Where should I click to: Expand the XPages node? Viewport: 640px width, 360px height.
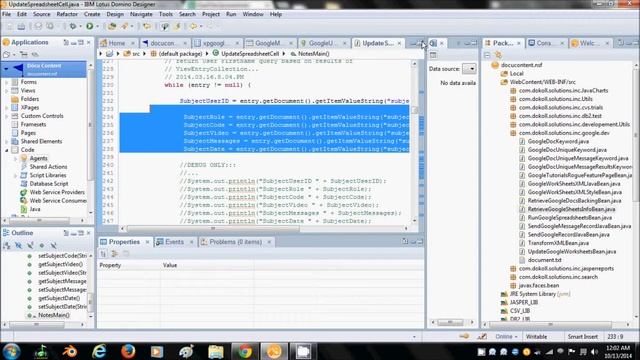pyautogui.click(x=7, y=108)
